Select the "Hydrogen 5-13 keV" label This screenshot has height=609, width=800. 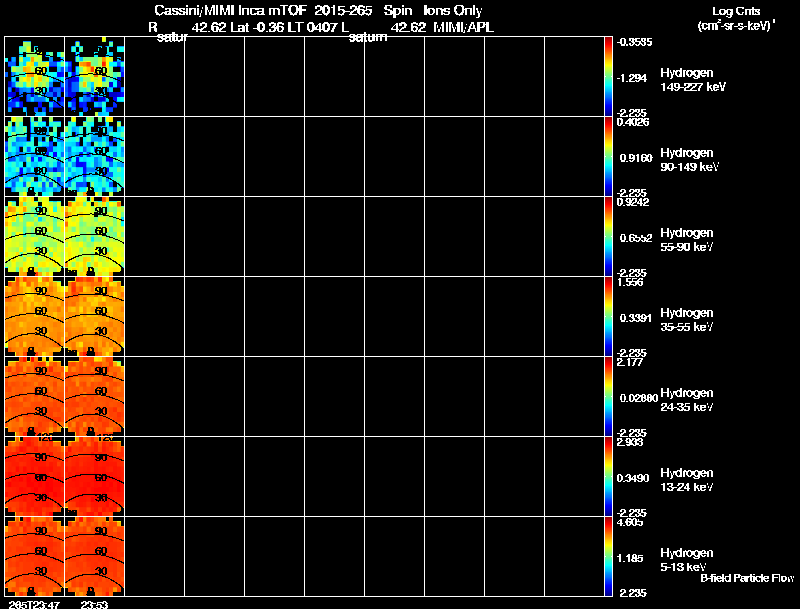click(x=687, y=560)
